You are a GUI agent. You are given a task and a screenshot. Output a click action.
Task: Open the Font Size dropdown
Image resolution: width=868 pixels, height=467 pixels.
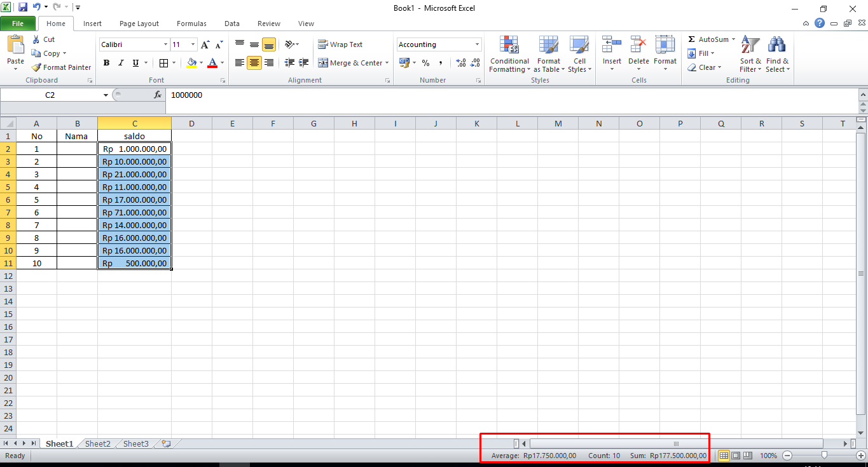(193, 44)
